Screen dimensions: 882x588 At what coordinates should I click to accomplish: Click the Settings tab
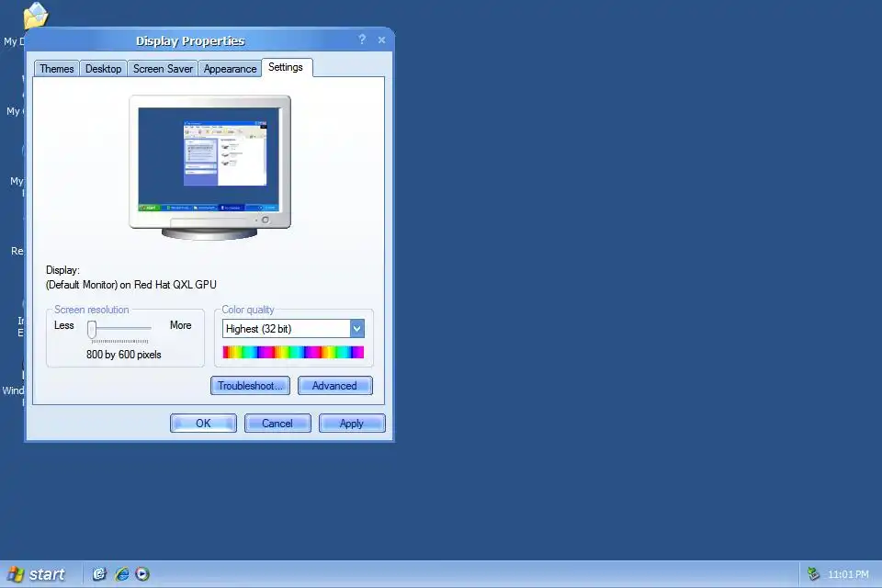click(287, 67)
